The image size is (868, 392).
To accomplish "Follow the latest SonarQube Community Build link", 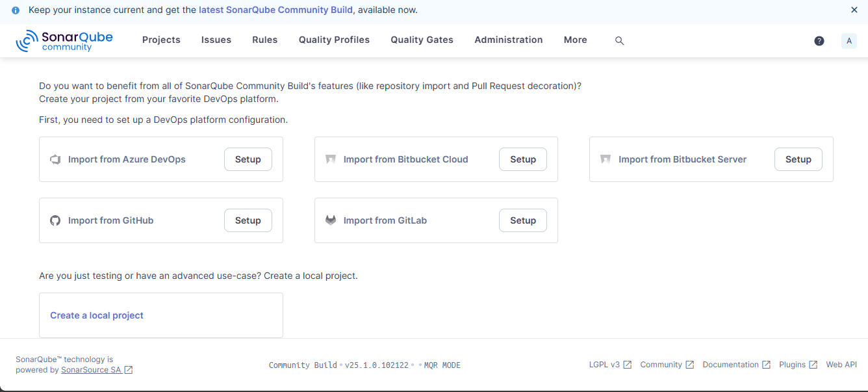I will click(276, 10).
